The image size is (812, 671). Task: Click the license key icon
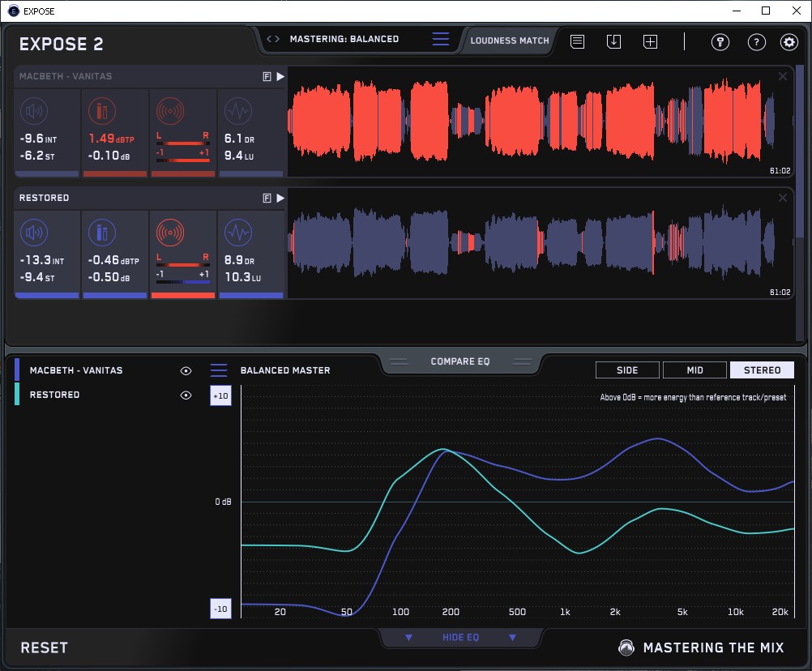point(720,42)
